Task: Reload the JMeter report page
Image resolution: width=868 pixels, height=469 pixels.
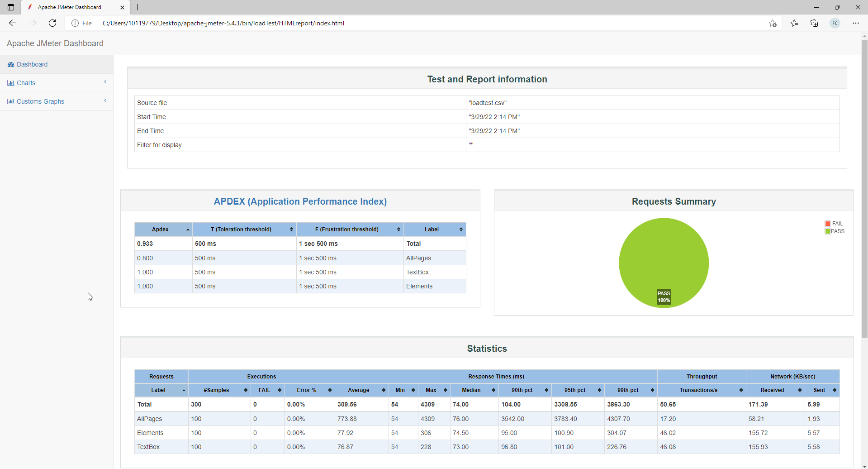Action: [52, 23]
